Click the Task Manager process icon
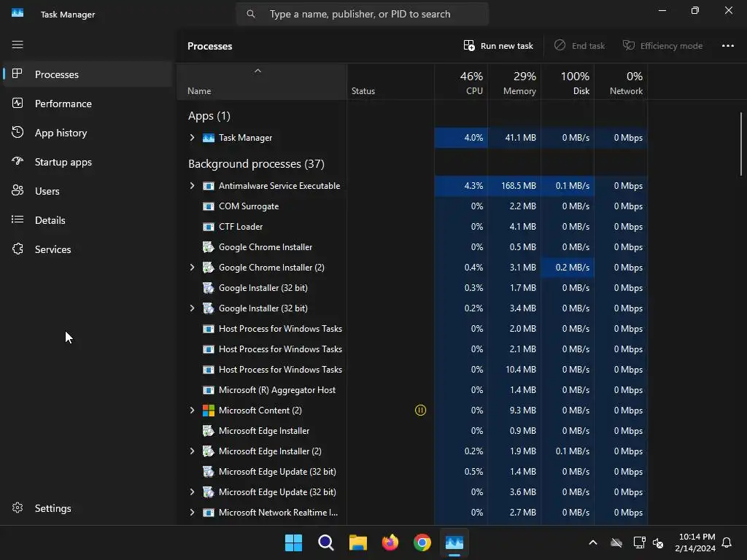 coord(209,138)
